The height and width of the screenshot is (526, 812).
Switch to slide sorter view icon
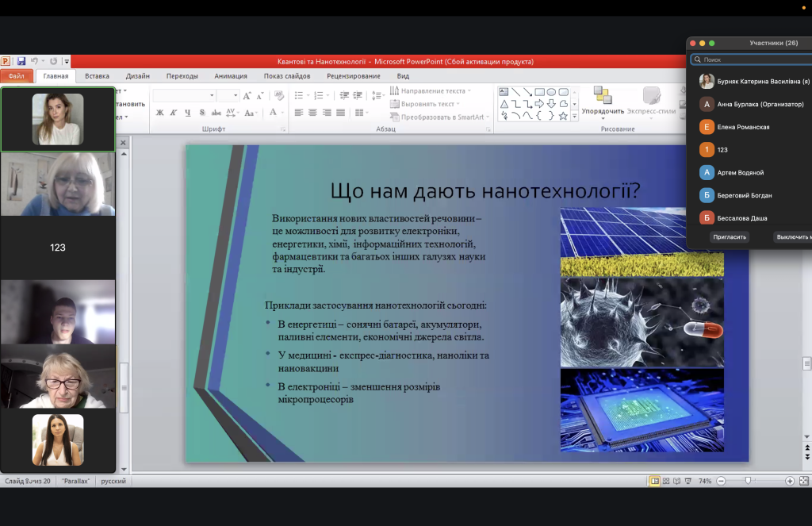coord(666,481)
